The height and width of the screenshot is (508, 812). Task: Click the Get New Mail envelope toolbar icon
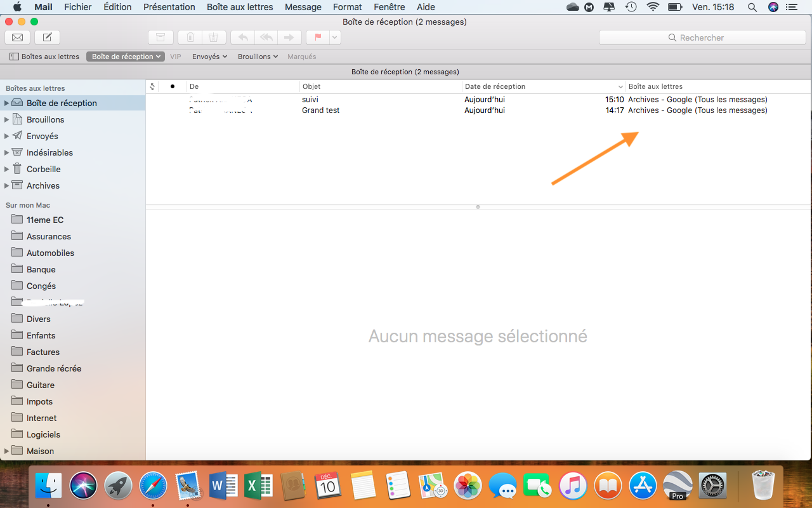pyautogui.click(x=18, y=37)
